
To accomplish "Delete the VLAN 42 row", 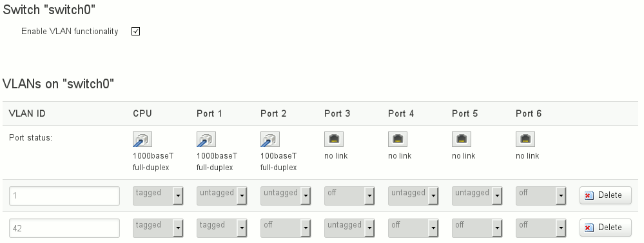I will coord(605,228).
